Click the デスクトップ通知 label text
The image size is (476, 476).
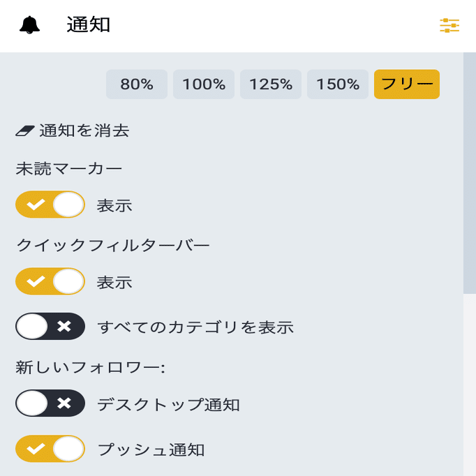pos(168,404)
